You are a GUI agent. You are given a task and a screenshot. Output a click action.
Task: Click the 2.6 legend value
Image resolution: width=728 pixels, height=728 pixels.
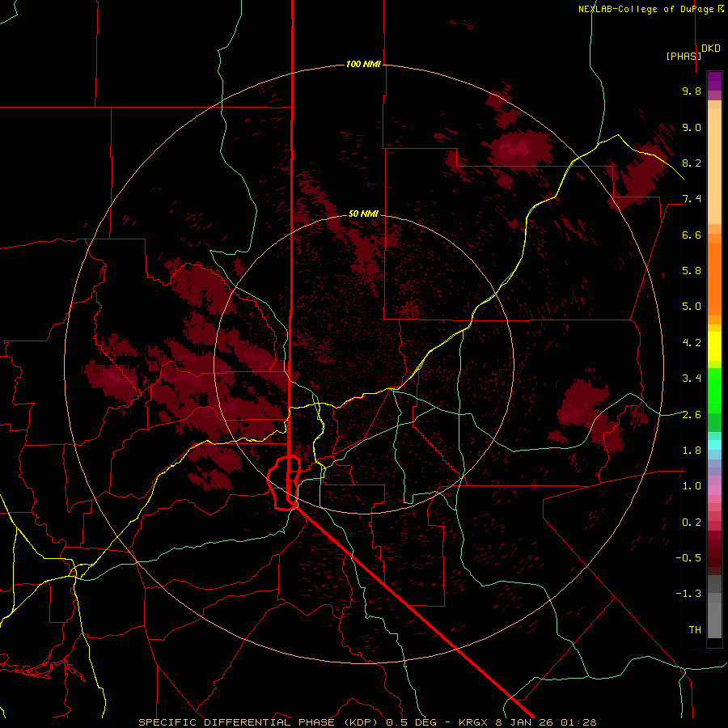[x=692, y=414]
